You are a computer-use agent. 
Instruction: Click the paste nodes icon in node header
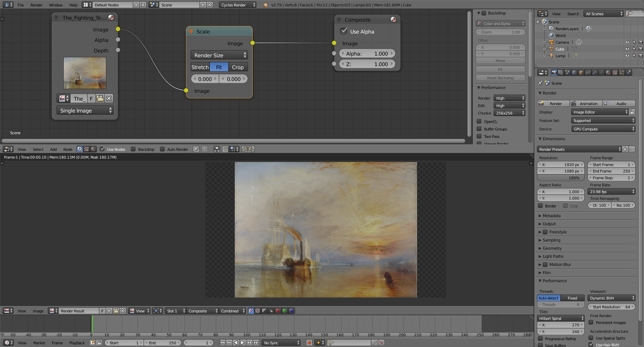[251, 149]
